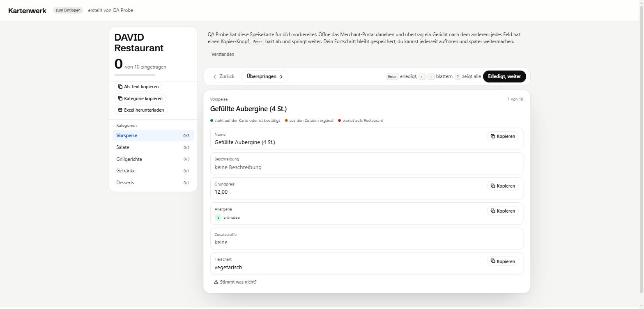
Task: Copy the Name field value
Action: point(503,136)
